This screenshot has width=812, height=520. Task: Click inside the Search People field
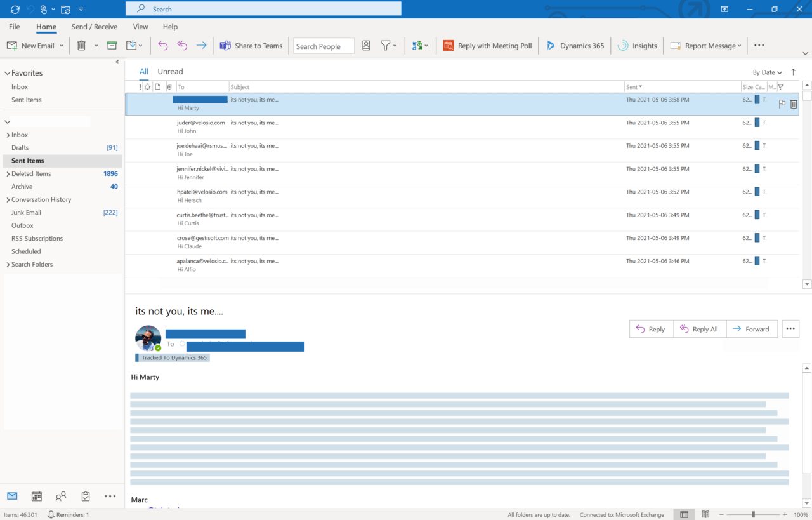pyautogui.click(x=323, y=46)
